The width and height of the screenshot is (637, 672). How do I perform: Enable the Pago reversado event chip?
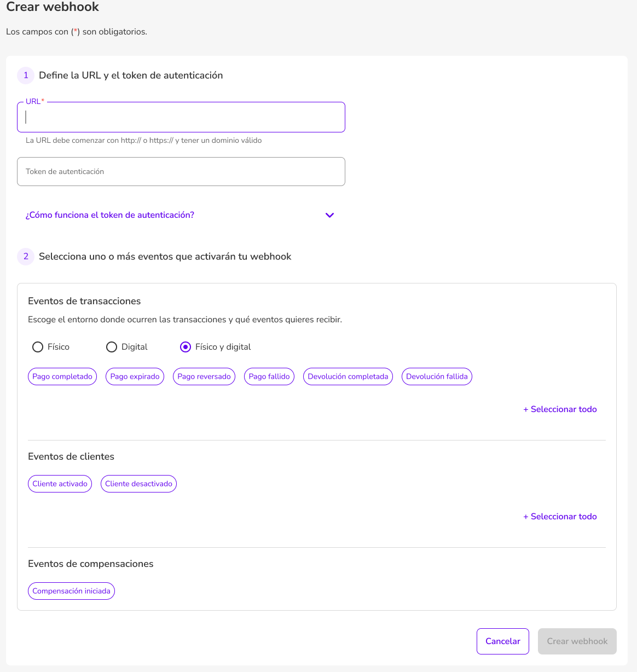click(204, 376)
